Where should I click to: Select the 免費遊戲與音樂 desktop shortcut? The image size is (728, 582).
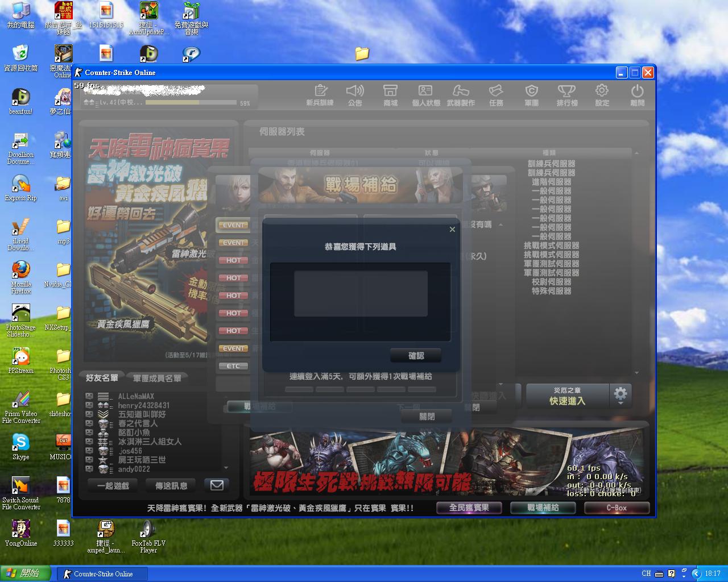(x=191, y=19)
